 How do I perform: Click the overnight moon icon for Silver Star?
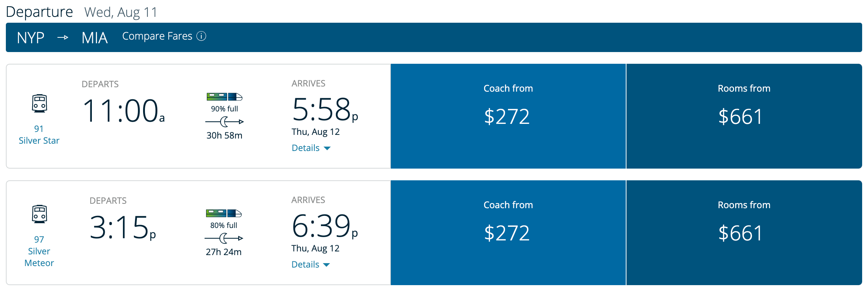click(x=224, y=122)
